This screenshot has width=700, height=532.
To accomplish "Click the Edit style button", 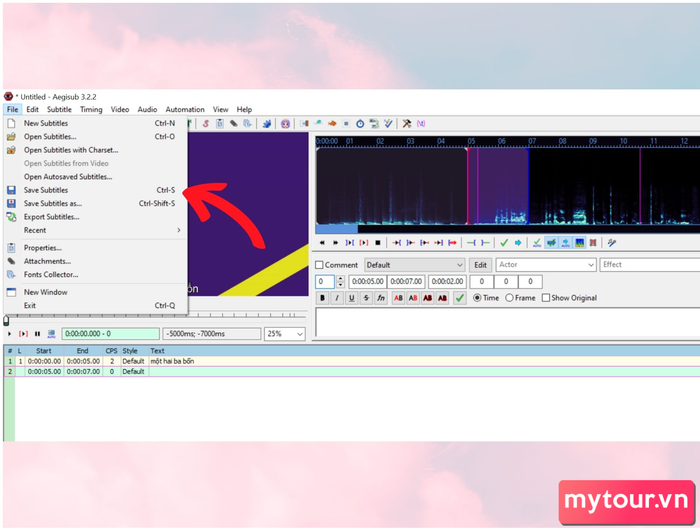I will click(480, 265).
